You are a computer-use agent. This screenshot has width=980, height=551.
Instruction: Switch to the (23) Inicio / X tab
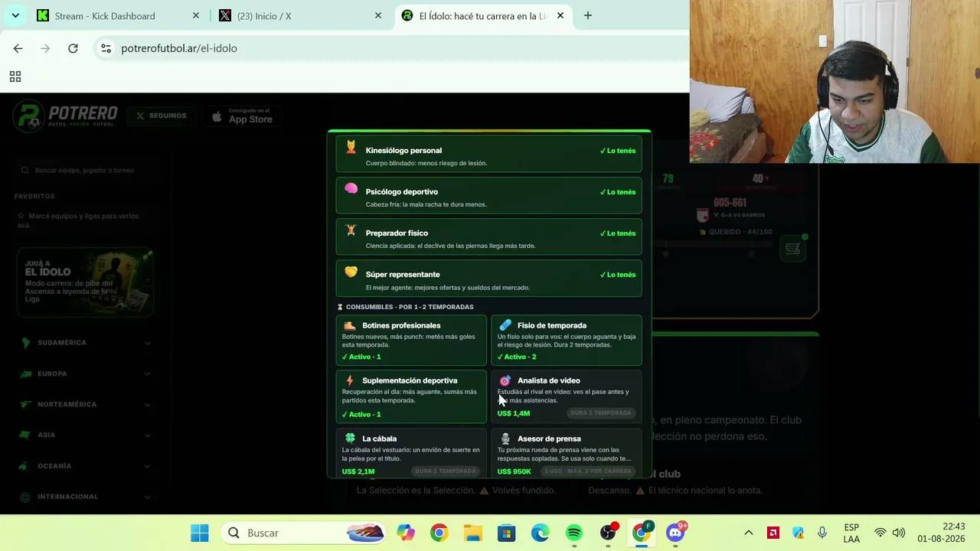coord(299,15)
